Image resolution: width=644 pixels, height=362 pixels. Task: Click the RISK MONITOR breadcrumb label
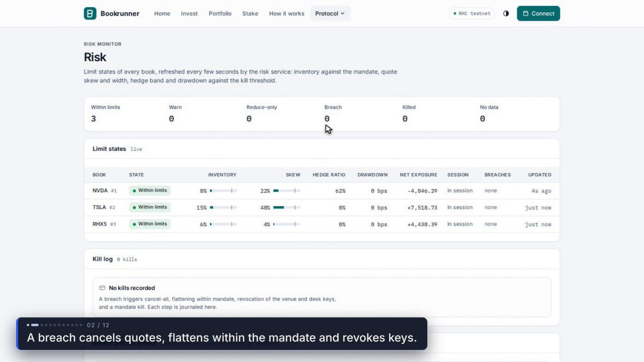pyautogui.click(x=103, y=44)
